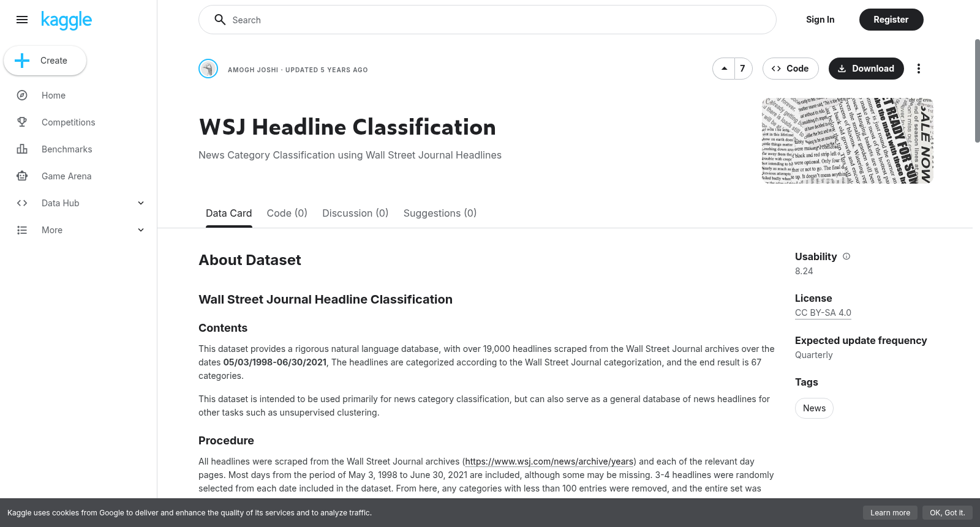
Task: Click the Procedure heading
Action: click(226, 441)
